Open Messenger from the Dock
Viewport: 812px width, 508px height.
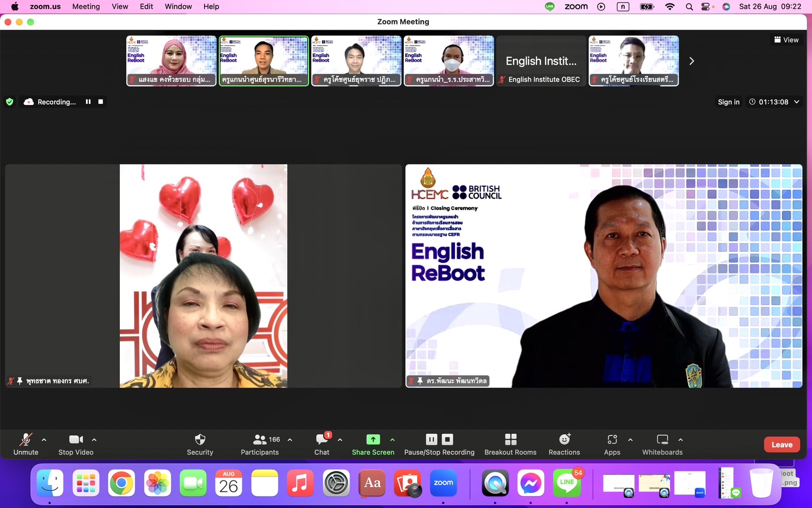[531, 483]
